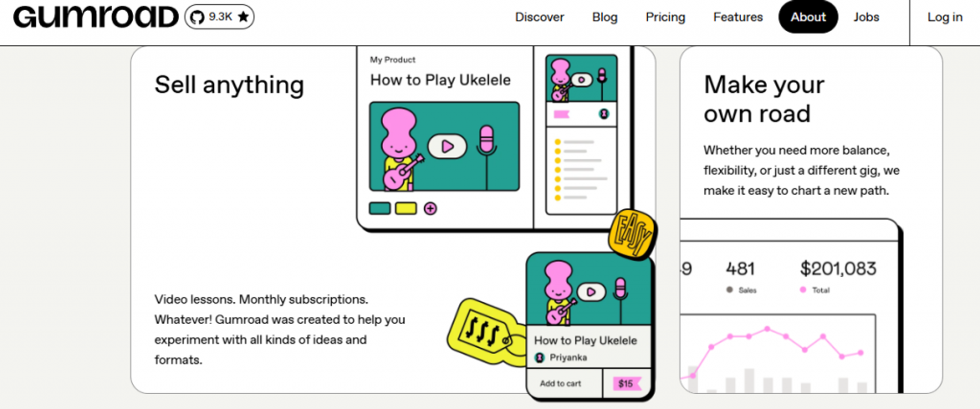Click the Log in link
This screenshot has height=409, width=980.
[x=945, y=17]
